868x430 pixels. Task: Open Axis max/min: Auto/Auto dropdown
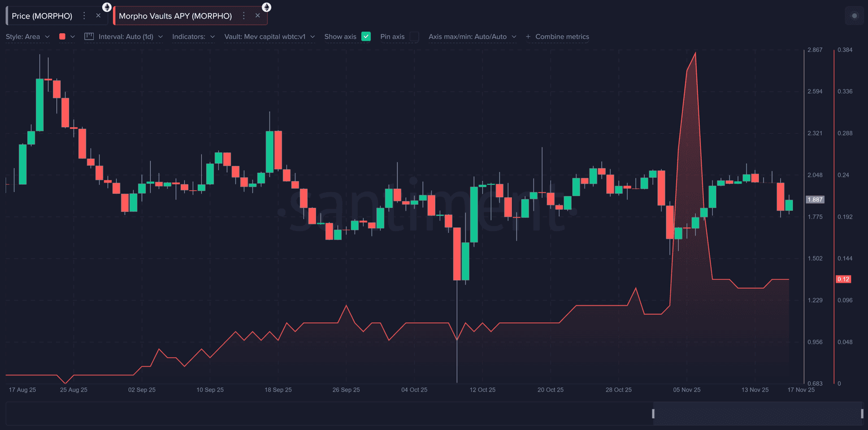472,37
